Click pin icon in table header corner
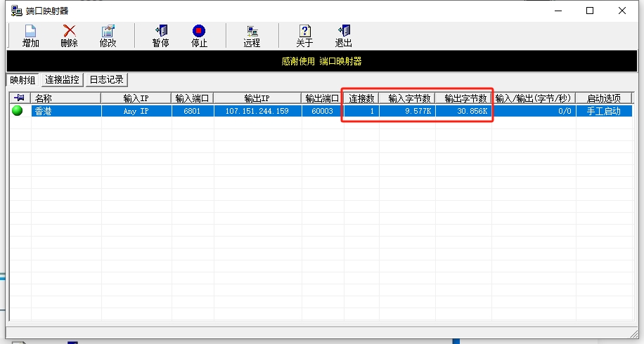Screen dimensions: 644x344 pos(19,98)
